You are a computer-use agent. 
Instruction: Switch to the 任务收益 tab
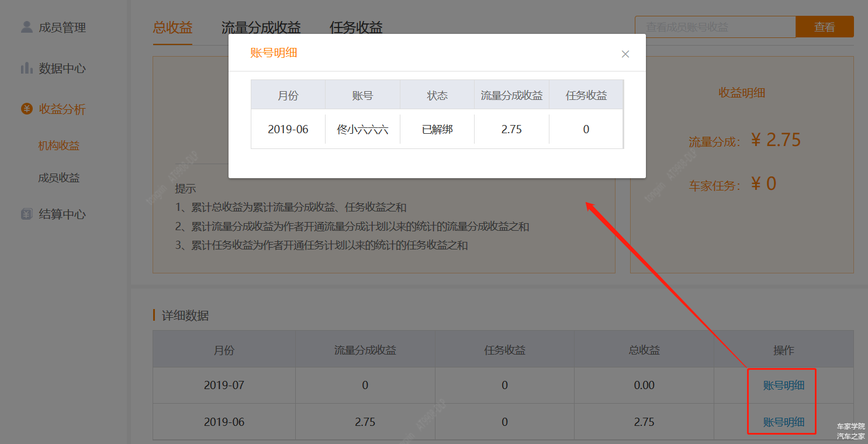356,27
